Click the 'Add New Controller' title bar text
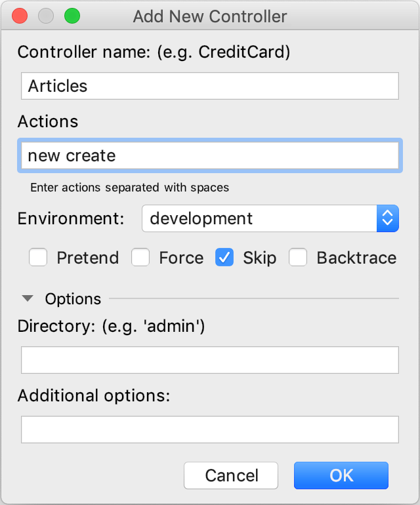Screen dimensions: 420x505 point(210,16)
